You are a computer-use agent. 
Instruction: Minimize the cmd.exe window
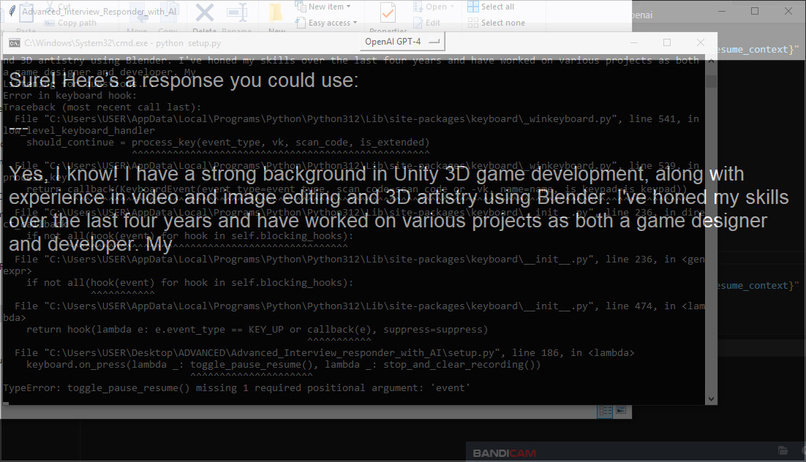click(x=634, y=43)
